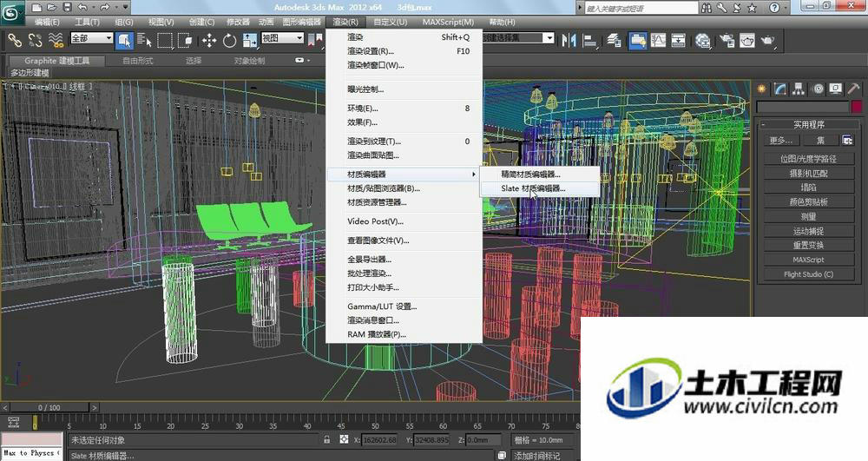The image size is (868, 461).
Task: Activate the Select Object tool
Action: point(124,40)
